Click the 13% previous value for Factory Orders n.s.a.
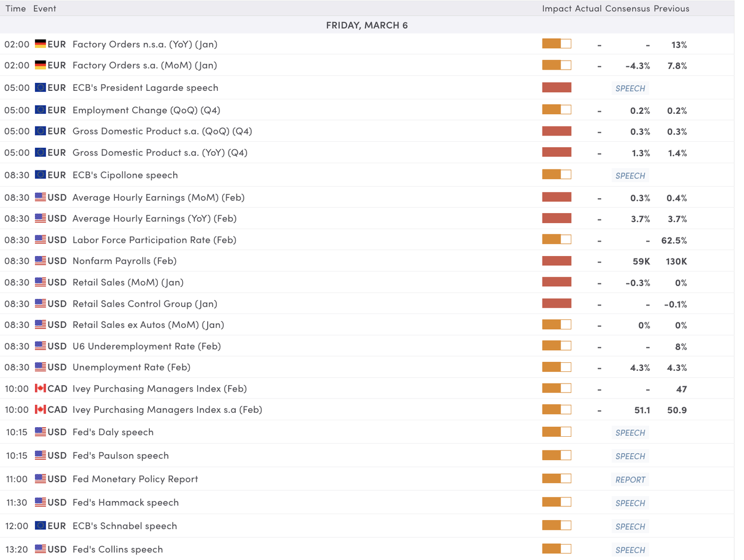Screen dimensions: 744x560 pyautogui.click(x=679, y=45)
